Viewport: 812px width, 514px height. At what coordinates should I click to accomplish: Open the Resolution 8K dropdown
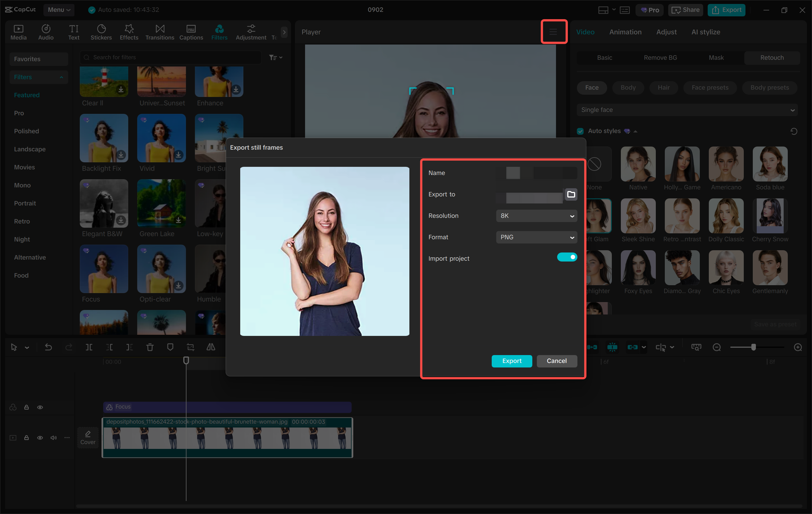536,216
